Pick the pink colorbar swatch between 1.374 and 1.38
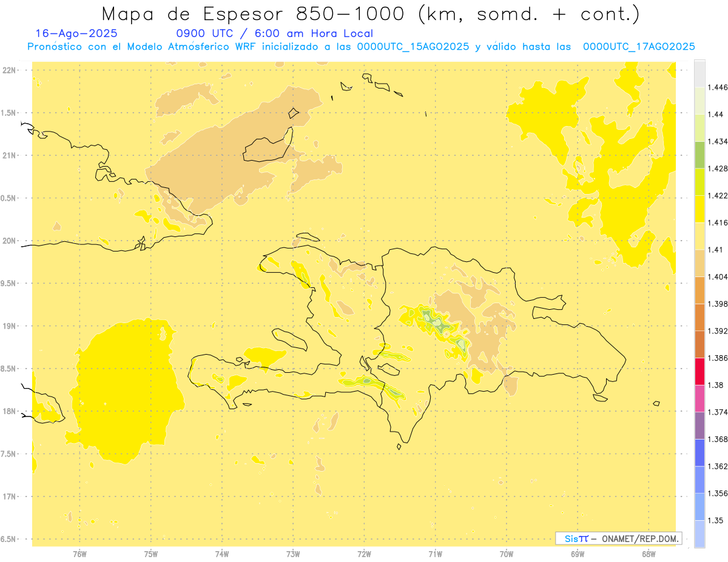This screenshot has width=728, height=562. pos(699,398)
